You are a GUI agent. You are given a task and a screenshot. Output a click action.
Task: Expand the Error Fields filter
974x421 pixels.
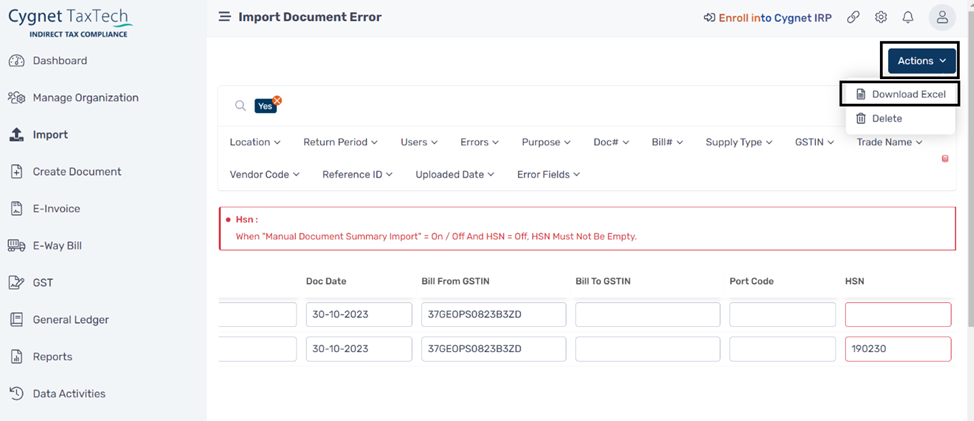[548, 174]
